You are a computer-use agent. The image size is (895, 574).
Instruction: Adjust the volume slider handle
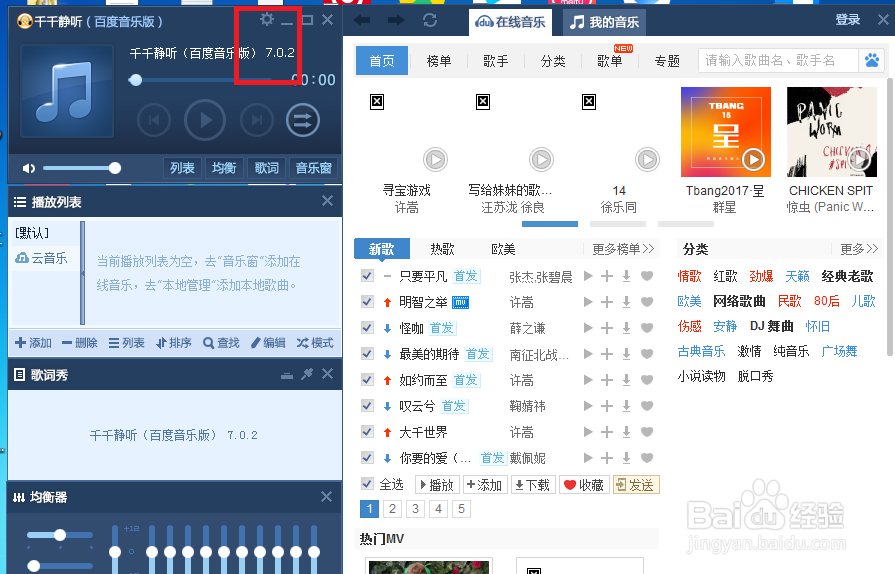pos(115,168)
